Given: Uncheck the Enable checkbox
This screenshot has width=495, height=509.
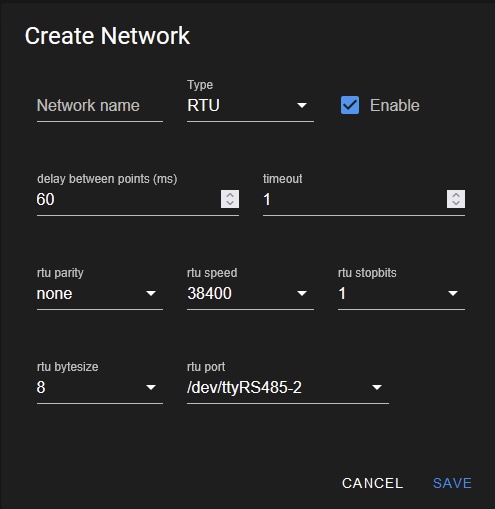Looking at the screenshot, I should pyautogui.click(x=350, y=105).
